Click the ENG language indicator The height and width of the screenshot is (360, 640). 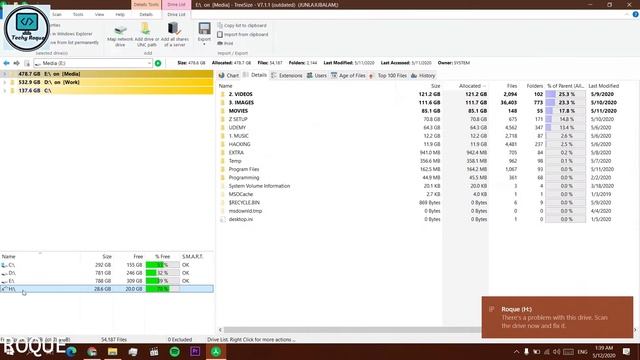[x=582, y=351]
